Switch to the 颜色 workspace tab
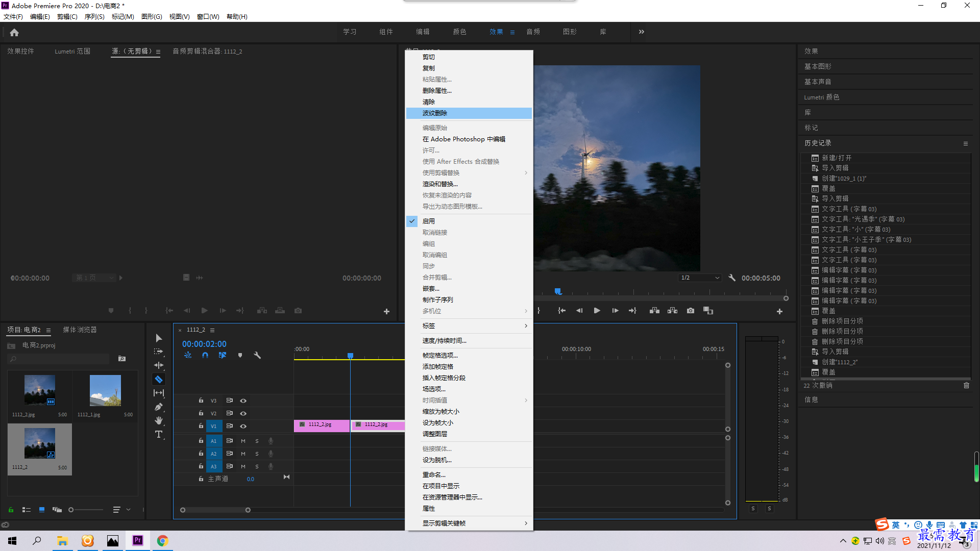Screen dimensions: 980x551 coord(459,32)
